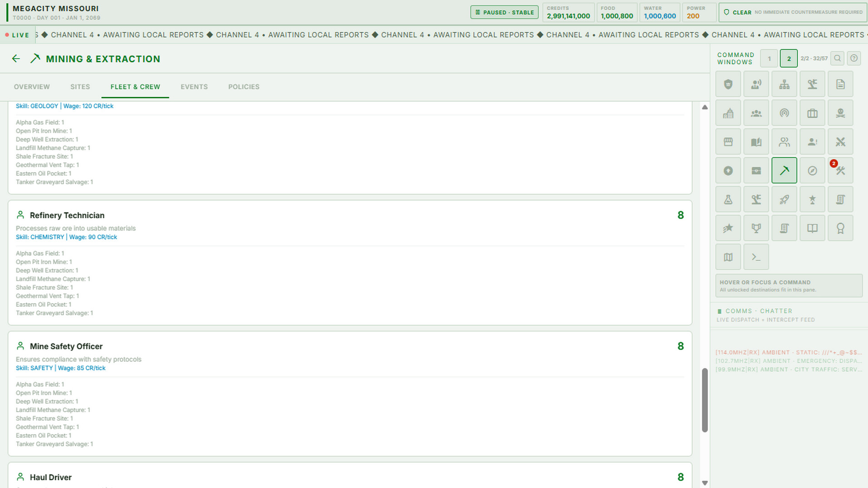868x488 pixels.
Task: Open the compass exploration command window
Action: 812,170
